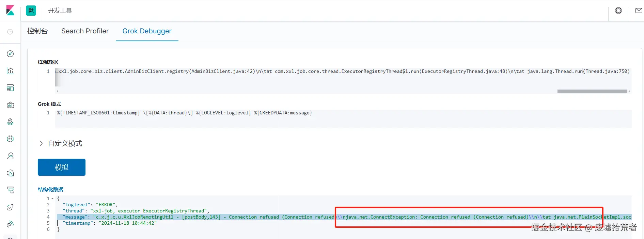Click the help lifebuoy icon in header

coord(618,11)
